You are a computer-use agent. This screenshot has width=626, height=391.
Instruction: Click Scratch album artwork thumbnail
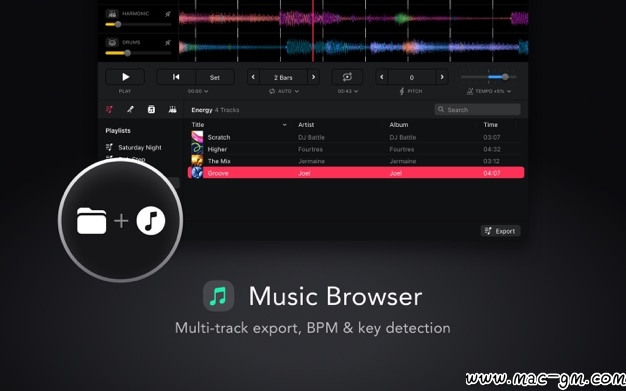197,137
